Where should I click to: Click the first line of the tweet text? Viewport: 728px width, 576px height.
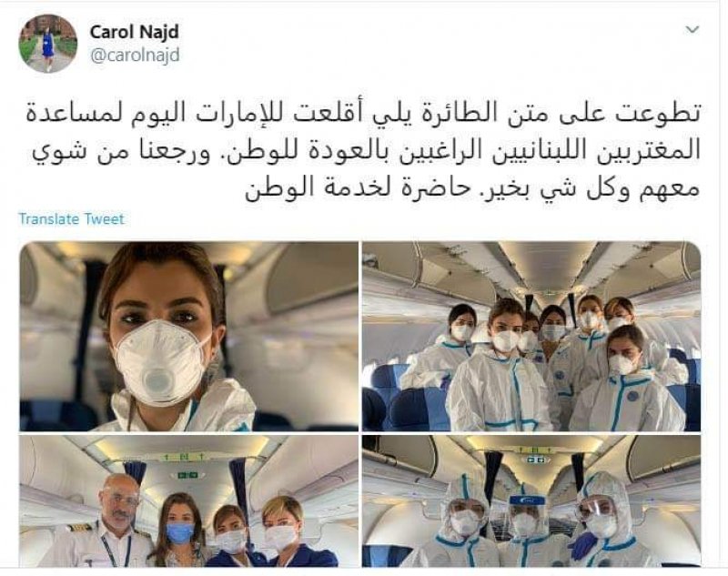coord(365,113)
